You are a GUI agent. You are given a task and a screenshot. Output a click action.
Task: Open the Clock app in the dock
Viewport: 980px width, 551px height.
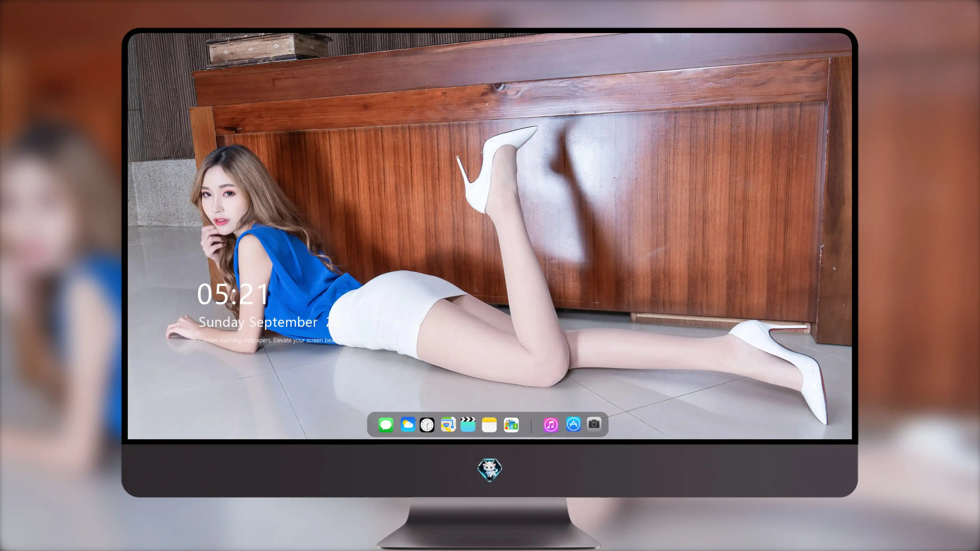(427, 425)
